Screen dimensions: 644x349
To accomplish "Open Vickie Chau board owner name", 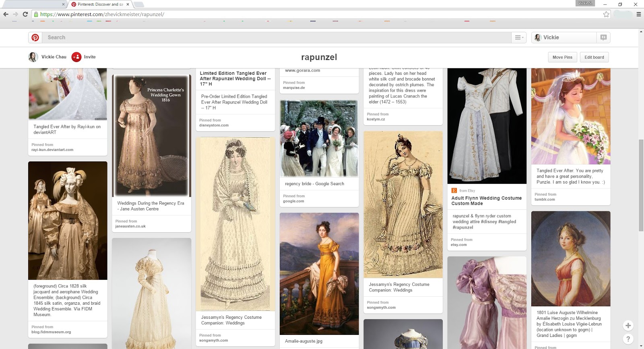I will (x=54, y=57).
